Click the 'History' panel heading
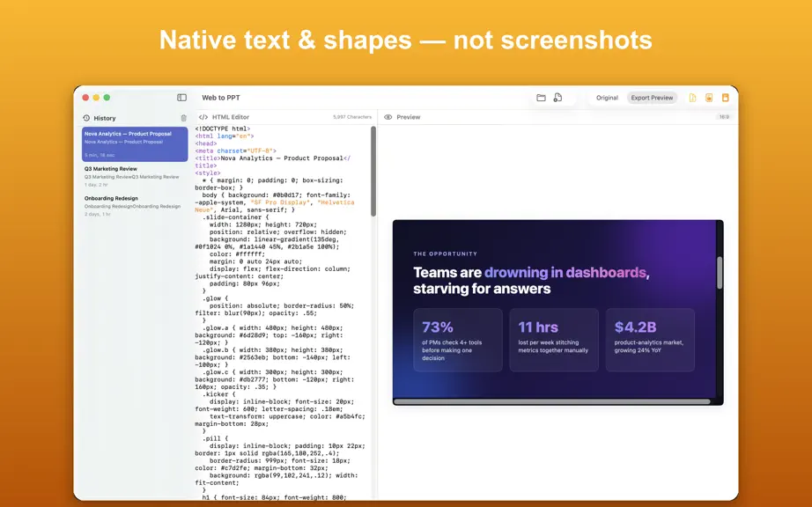The image size is (812, 507). point(105,118)
